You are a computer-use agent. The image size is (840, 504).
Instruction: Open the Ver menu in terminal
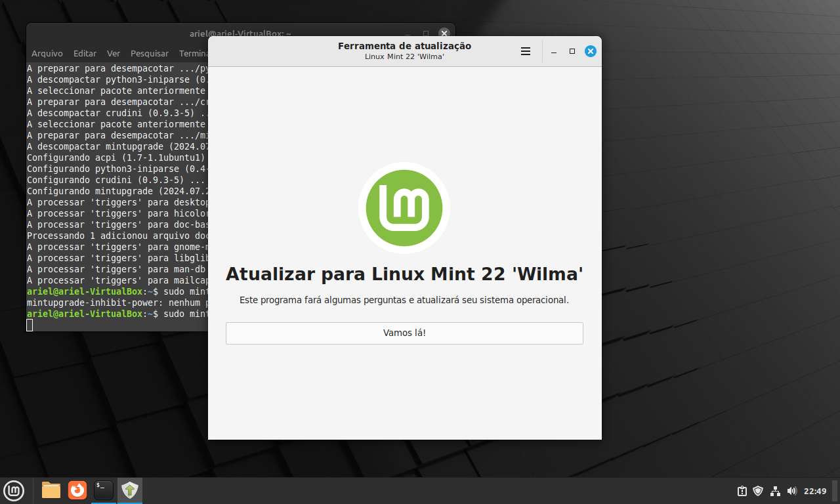(113, 53)
